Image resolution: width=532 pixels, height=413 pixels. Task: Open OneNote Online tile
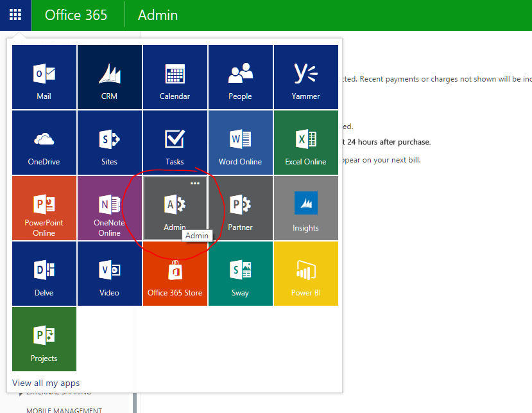coord(109,208)
